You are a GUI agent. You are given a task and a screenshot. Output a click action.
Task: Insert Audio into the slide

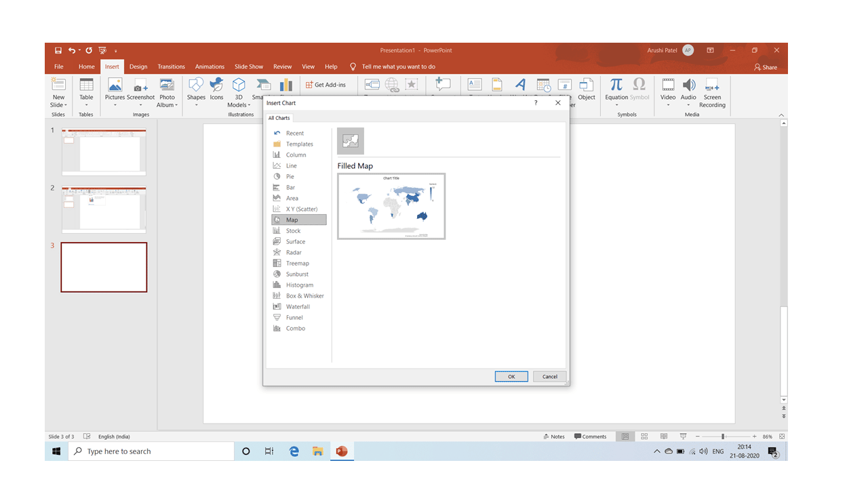pos(688,88)
